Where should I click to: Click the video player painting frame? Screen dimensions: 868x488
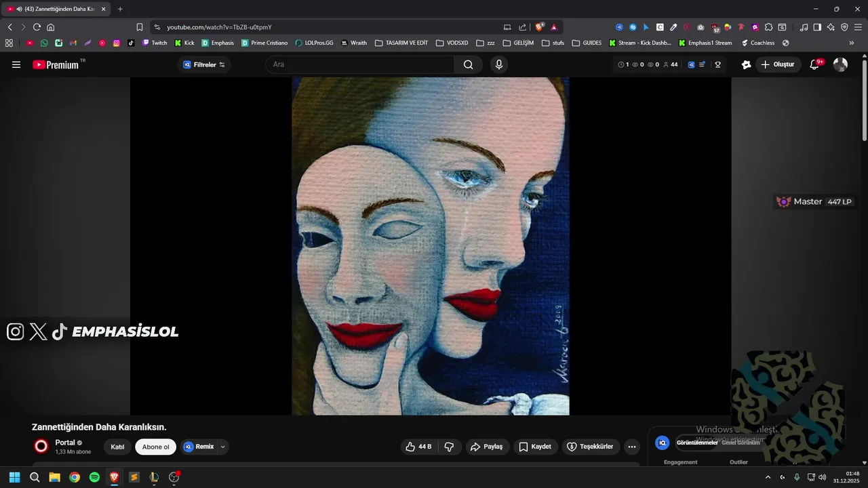coord(431,246)
